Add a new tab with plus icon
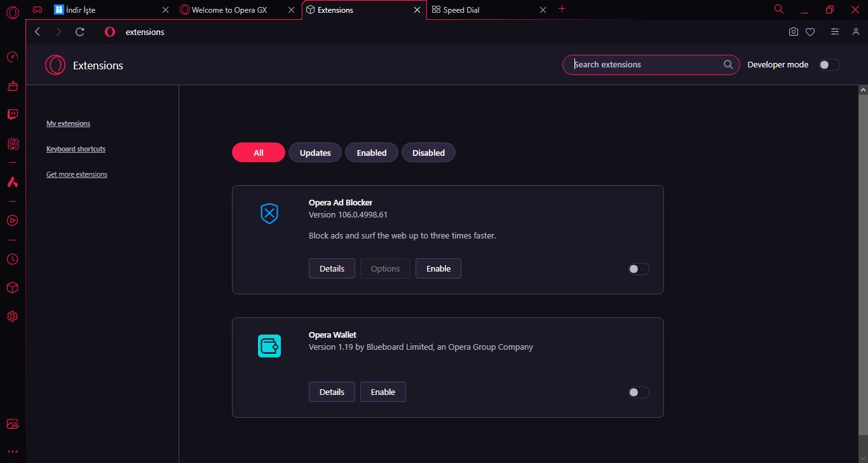 coord(562,9)
